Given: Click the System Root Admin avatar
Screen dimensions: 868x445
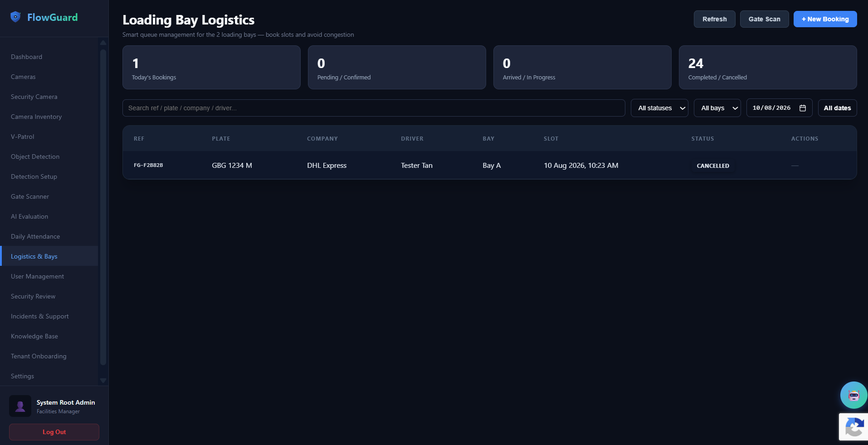Looking at the screenshot, I should pyautogui.click(x=20, y=406).
